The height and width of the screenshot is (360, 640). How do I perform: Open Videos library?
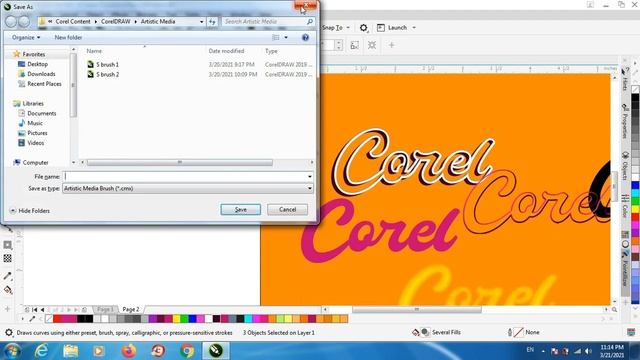(x=31, y=143)
